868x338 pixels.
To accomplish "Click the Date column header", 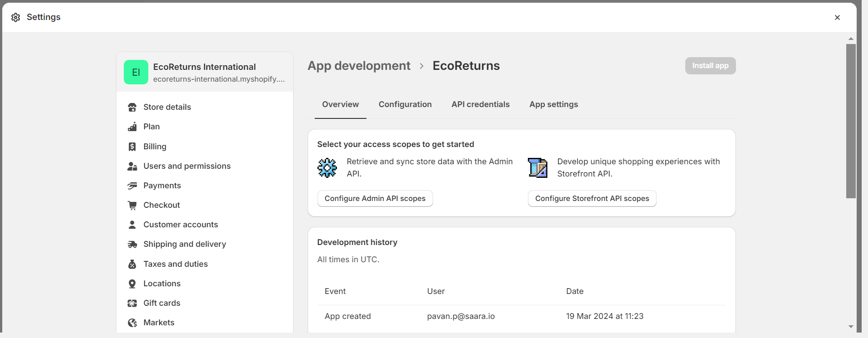I will click(575, 291).
